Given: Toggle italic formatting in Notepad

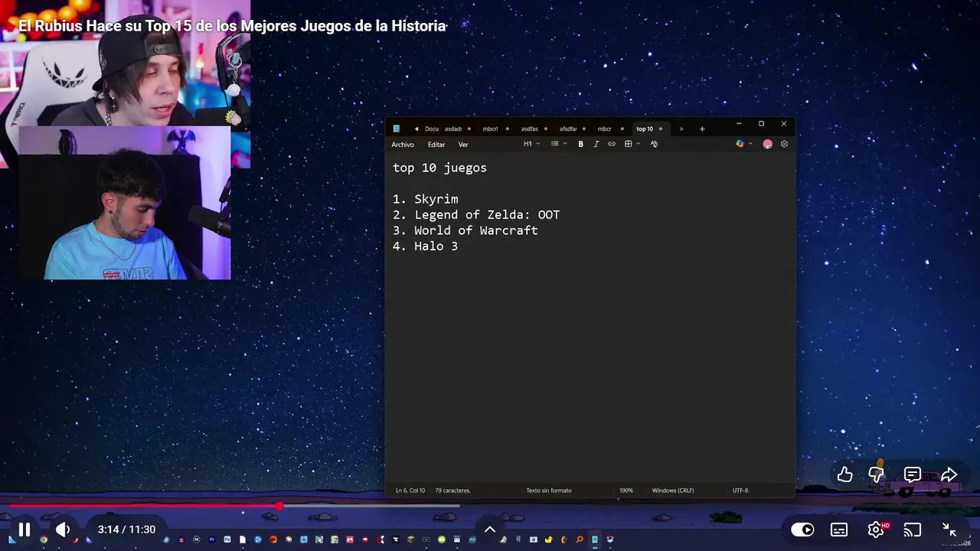Looking at the screenshot, I should (x=596, y=144).
